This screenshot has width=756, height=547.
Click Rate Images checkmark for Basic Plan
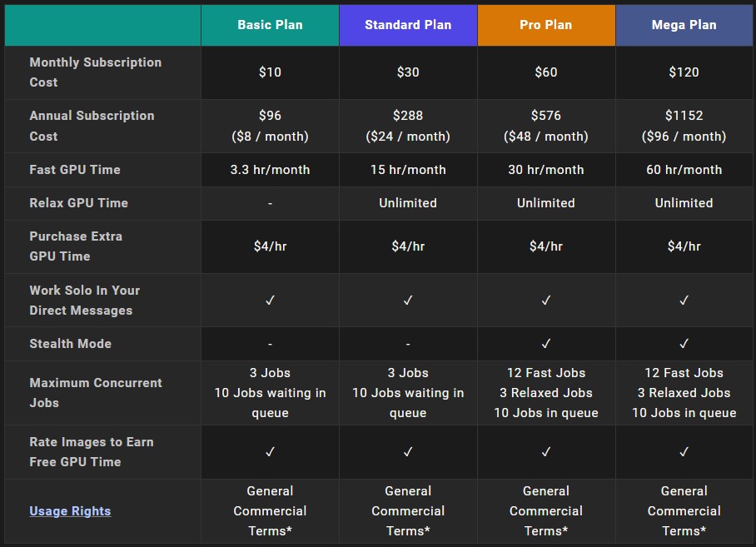(x=270, y=452)
